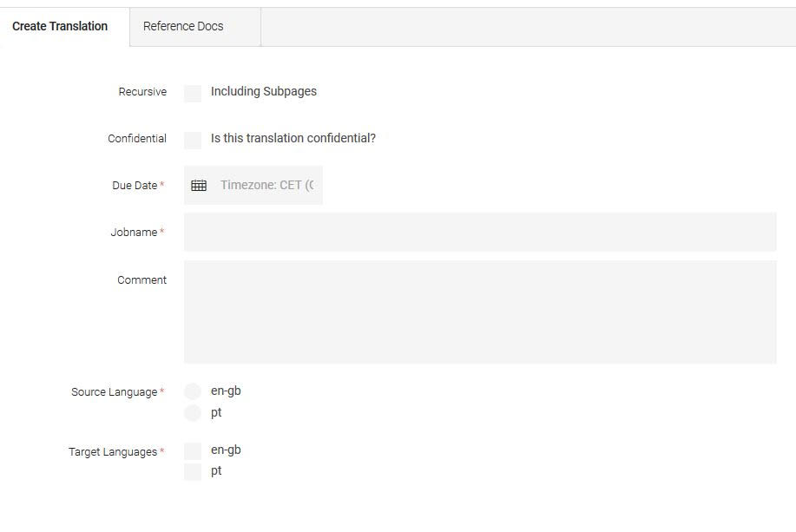796x532 pixels.
Task: Switch to the Reference Docs tab
Action: (183, 26)
